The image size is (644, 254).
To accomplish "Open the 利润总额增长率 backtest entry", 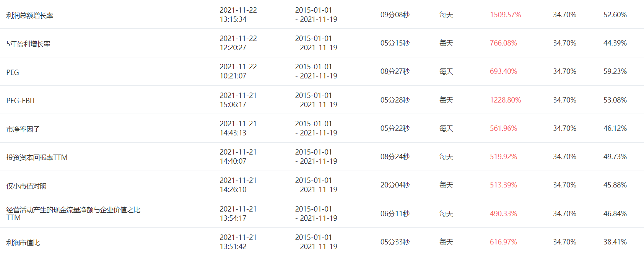I will point(30,16).
